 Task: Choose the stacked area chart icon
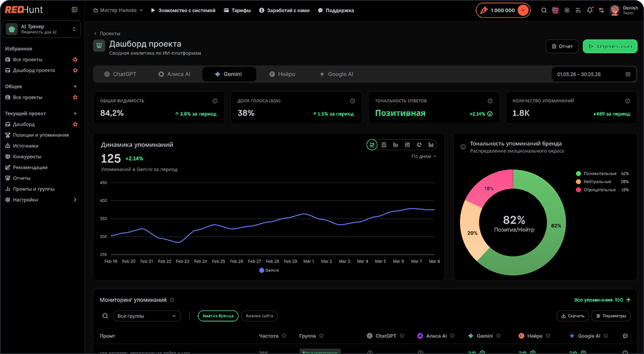point(384,145)
